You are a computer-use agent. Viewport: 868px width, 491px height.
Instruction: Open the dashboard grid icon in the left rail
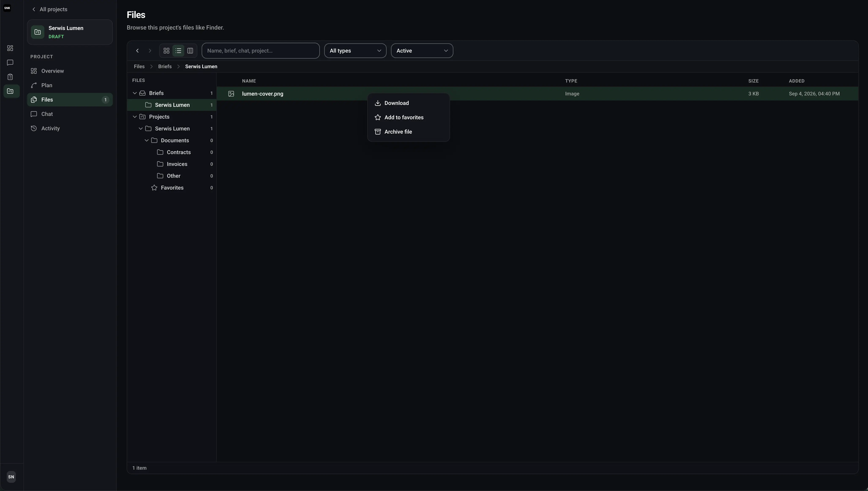pyautogui.click(x=10, y=48)
